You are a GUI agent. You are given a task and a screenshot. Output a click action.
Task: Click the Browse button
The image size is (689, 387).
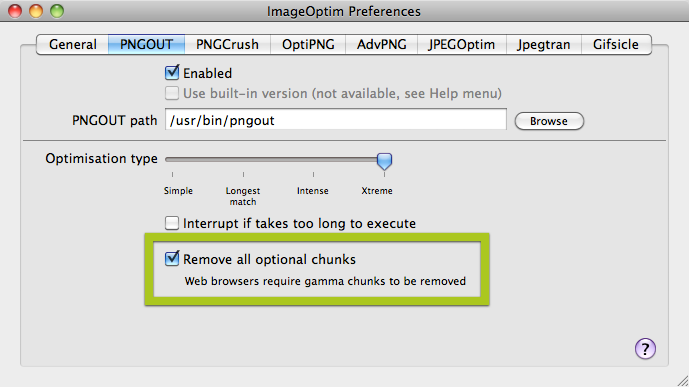[549, 121]
